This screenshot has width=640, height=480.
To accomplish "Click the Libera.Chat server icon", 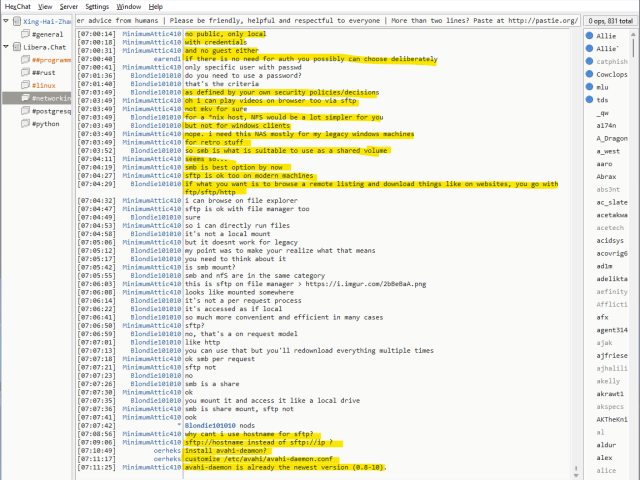I will [17, 47].
